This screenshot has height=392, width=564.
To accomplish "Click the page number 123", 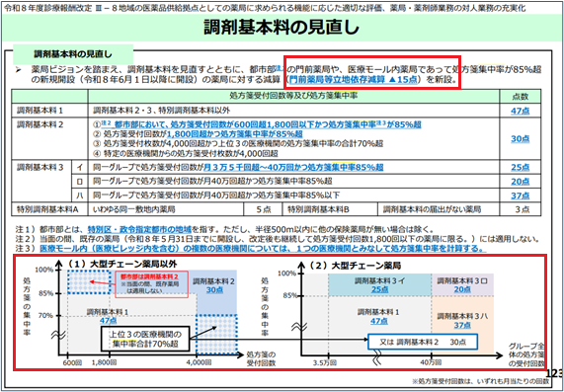I will pyautogui.click(x=555, y=374).
